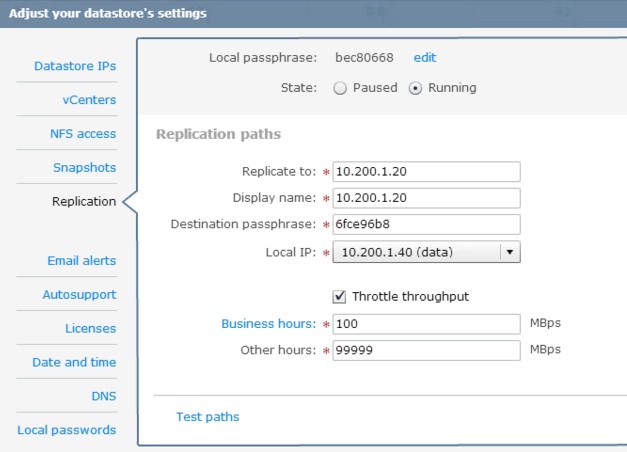Go to DNS settings

104,396
